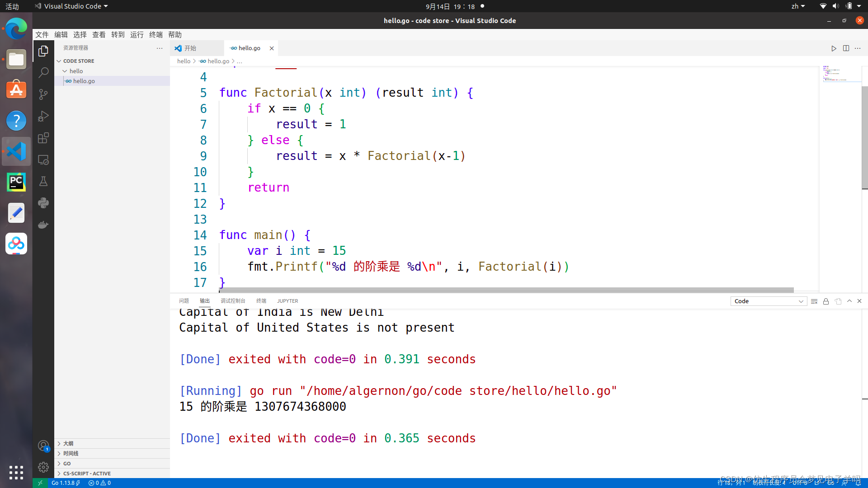Open the Source Control view icon
This screenshot has height=488, width=868.
pyautogui.click(x=43, y=94)
